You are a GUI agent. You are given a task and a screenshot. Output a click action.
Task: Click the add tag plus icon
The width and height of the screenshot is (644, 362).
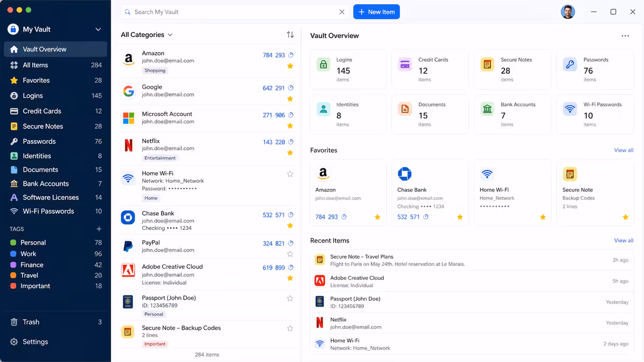(99, 229)
